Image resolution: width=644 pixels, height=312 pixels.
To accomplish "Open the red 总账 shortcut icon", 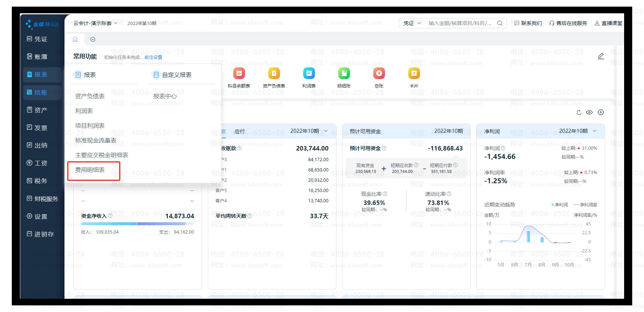I will (x=379, y=74).
